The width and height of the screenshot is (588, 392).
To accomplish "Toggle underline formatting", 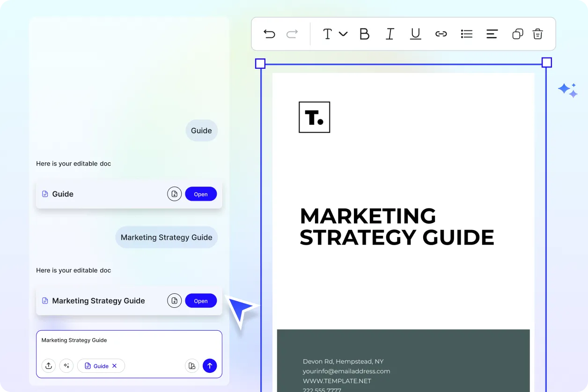I will pyautogui.click(x=415, y=34).
